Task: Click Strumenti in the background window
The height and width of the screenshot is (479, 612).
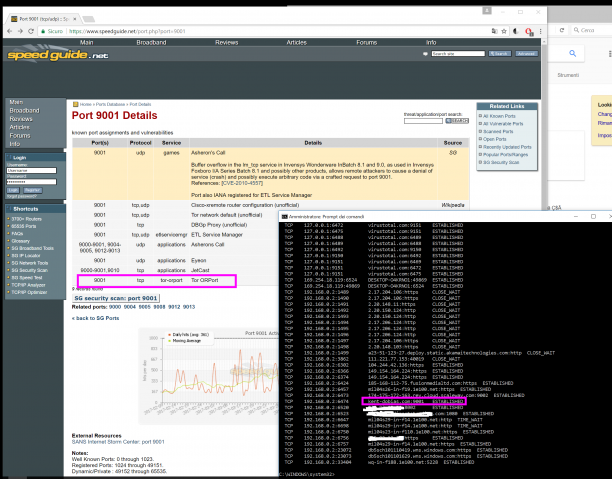Action: click(568, 75)
